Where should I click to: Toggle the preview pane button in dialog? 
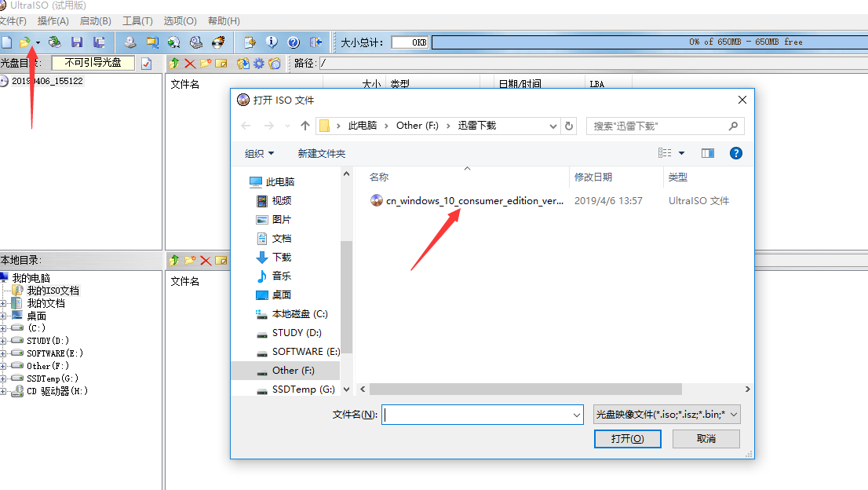[707, 153]
